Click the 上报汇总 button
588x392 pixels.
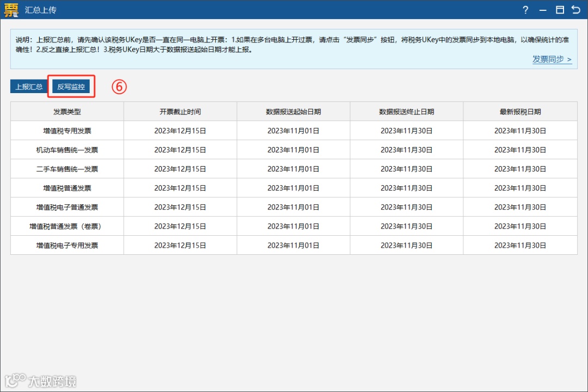[x=29, y=87]
